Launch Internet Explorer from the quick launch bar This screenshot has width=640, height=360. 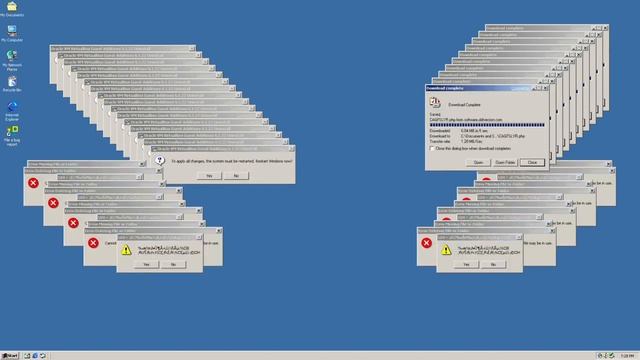tap(35, 356)
